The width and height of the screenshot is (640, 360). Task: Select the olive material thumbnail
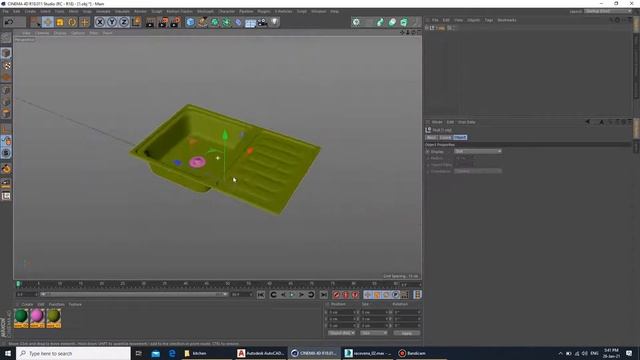point(53,318)
